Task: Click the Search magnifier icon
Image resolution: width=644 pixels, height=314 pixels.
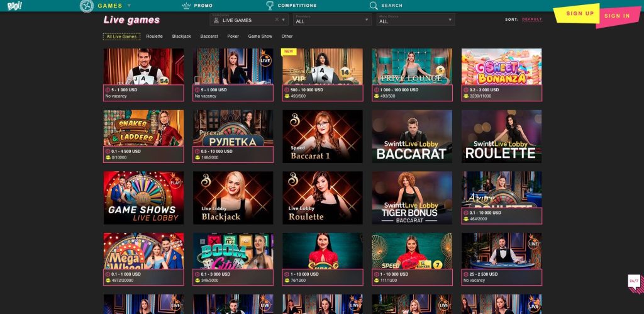Action: click(x=374, y=6)
